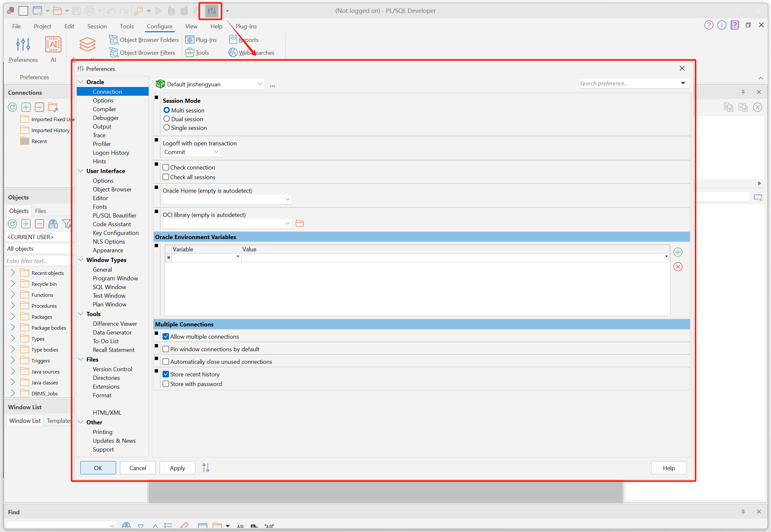
Task: Click the refresh connections icon
Action: pyautogui.click(x=12, y=107)
